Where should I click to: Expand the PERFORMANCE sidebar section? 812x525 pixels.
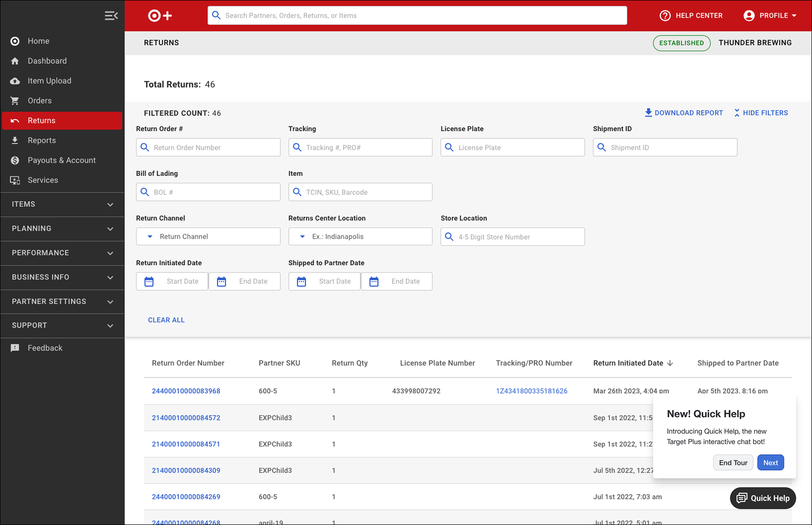(x=63, y=253)
